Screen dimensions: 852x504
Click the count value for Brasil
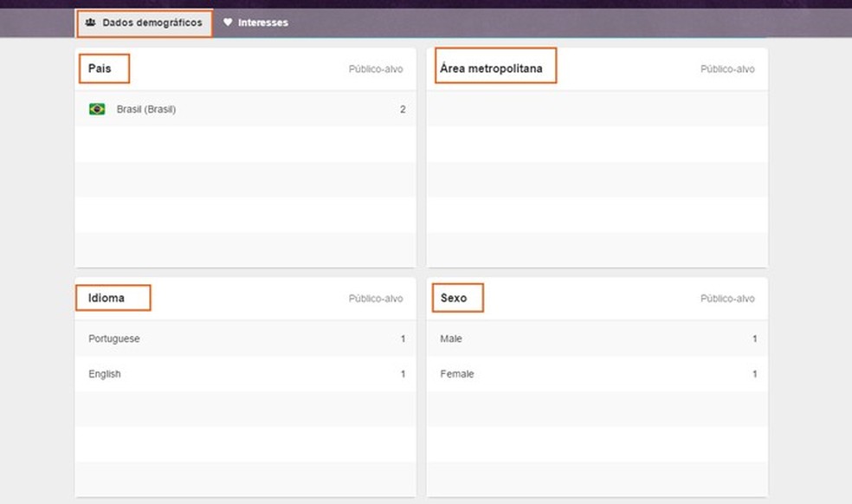coord(403,110)
